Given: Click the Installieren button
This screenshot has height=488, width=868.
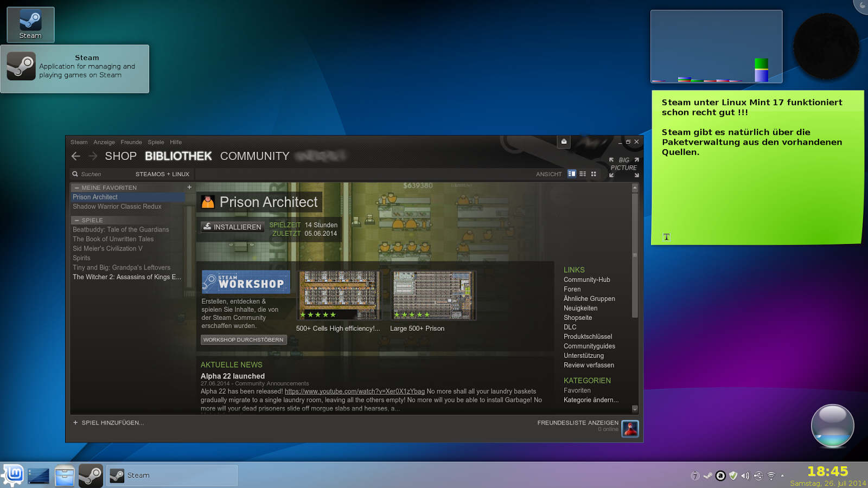Looking at the screenshot, I should [233, 227].
